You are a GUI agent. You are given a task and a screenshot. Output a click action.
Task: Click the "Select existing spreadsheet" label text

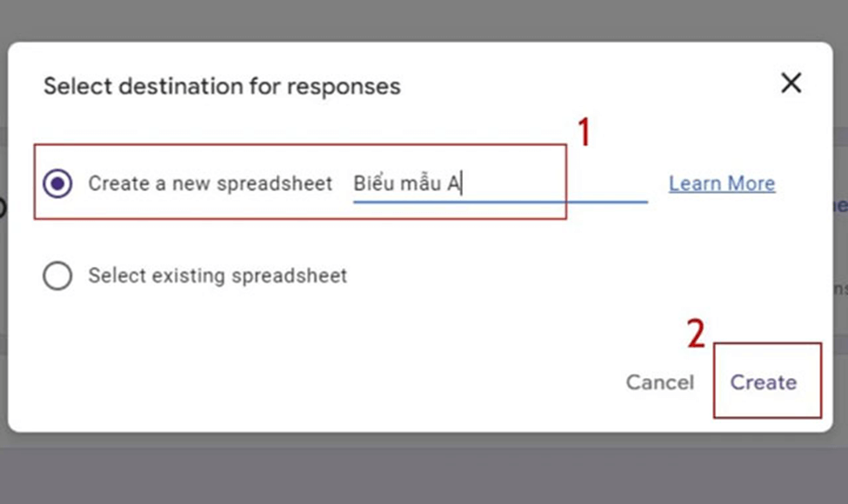[x=217, y=276]
